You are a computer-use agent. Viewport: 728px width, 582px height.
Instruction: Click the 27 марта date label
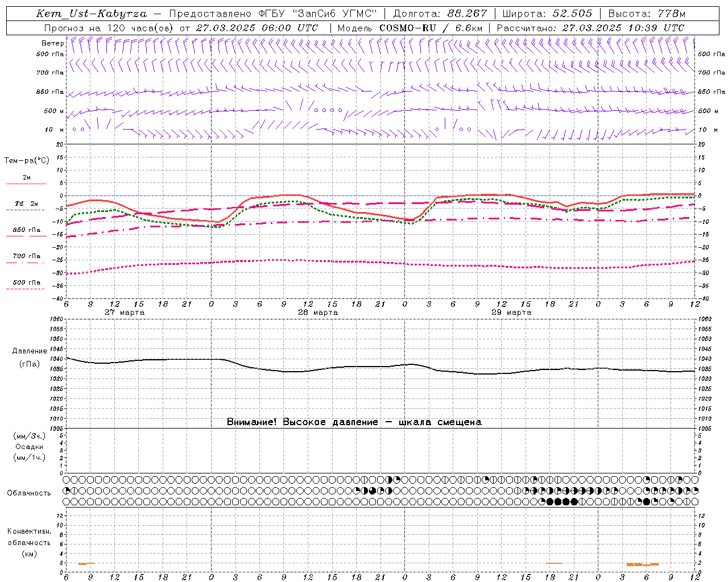coord(125,313)
